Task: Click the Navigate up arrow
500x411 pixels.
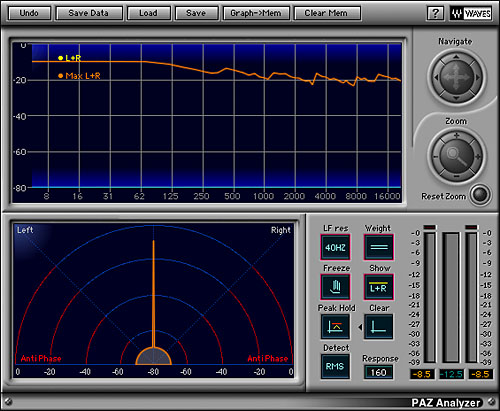Action: [456, 57]
